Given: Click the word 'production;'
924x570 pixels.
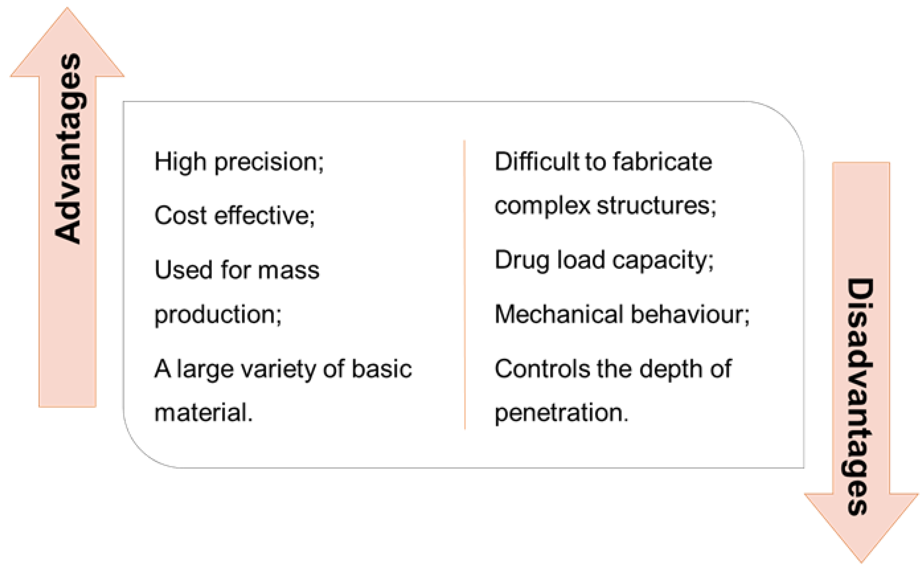Looking at the screenshot, I should (x=218, y=314).
